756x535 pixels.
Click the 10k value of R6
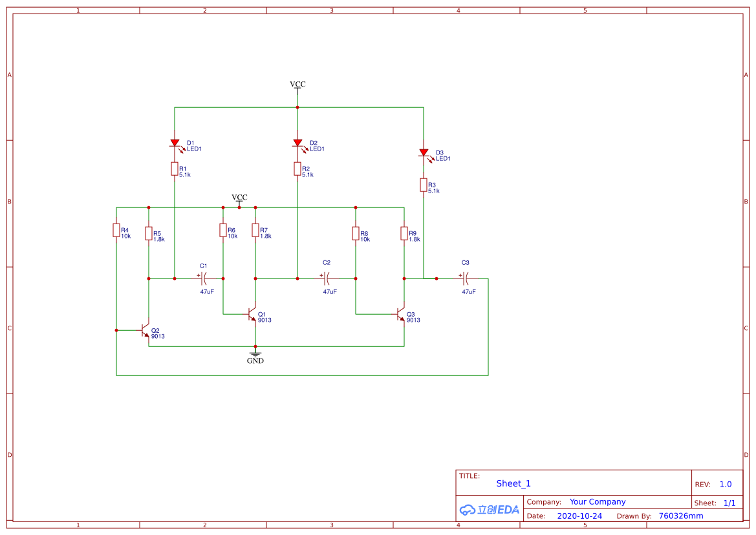coord(232,236)
